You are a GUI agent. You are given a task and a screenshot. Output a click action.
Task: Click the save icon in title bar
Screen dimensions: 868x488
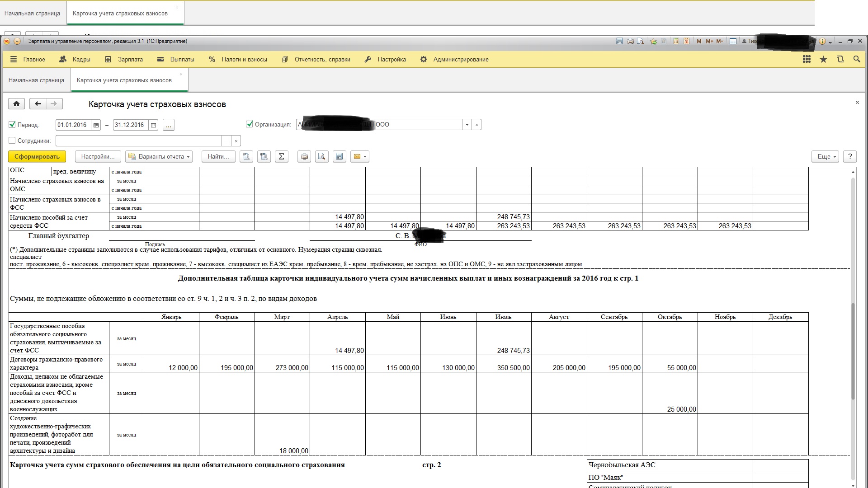(x=619, y=41)
